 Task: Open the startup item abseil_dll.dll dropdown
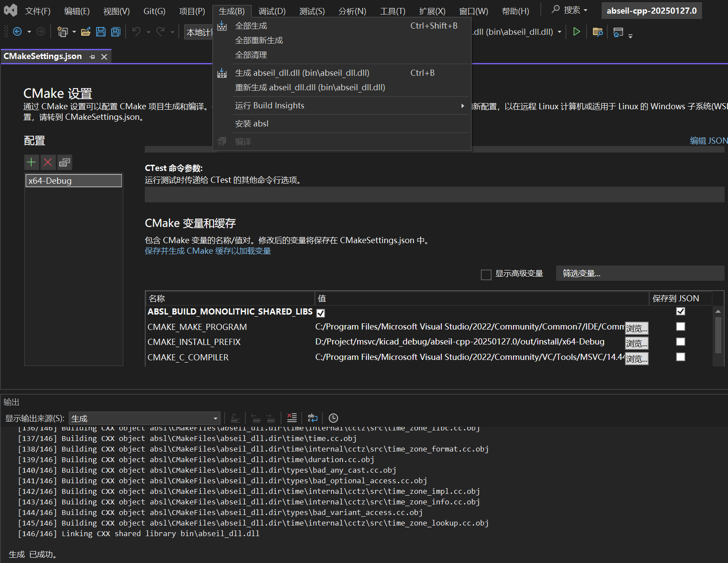coord(559,32)
